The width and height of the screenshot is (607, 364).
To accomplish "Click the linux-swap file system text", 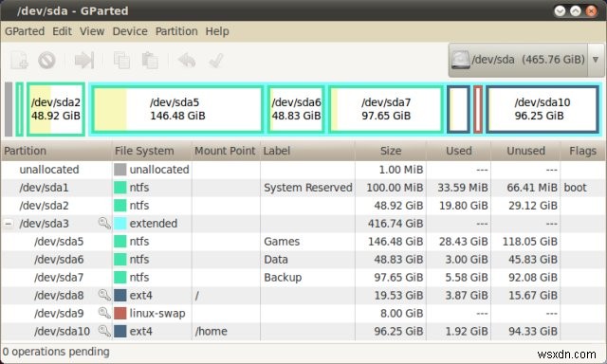I will pyautogui.click(x=157, y=314).
